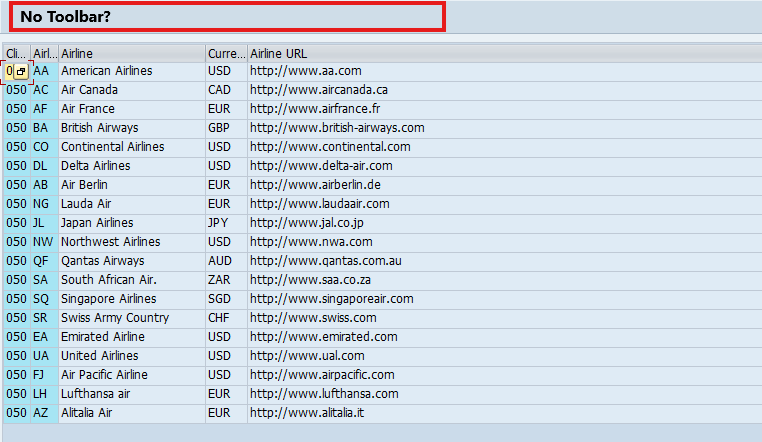Click the ZAR currency cell
762x442 pixels.
[x=226, y=280]
